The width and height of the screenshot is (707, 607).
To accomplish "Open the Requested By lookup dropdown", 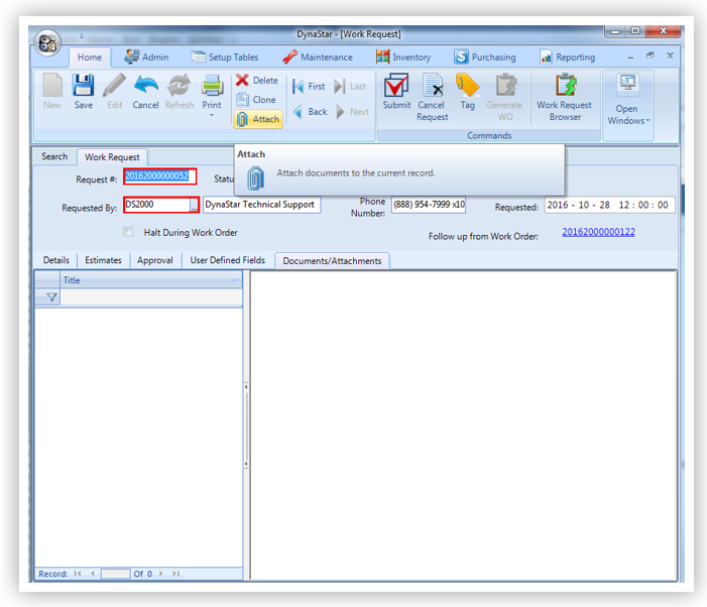I will [x=193, y=205].
